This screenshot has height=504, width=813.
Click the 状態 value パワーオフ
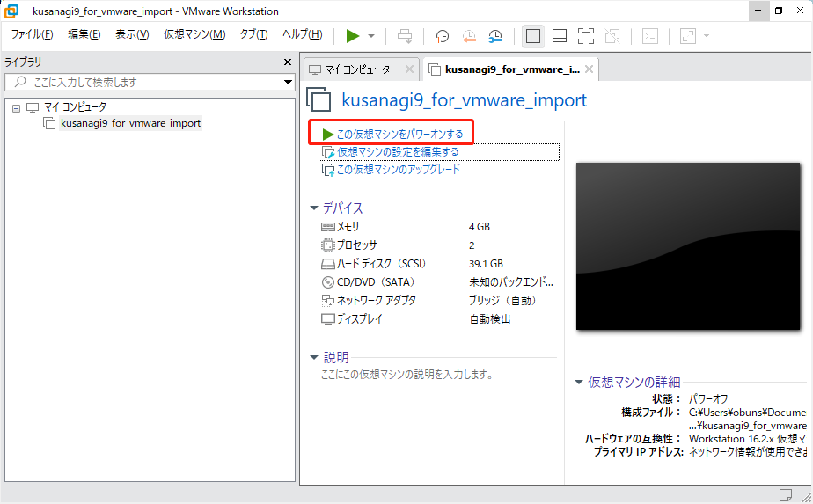708,398
